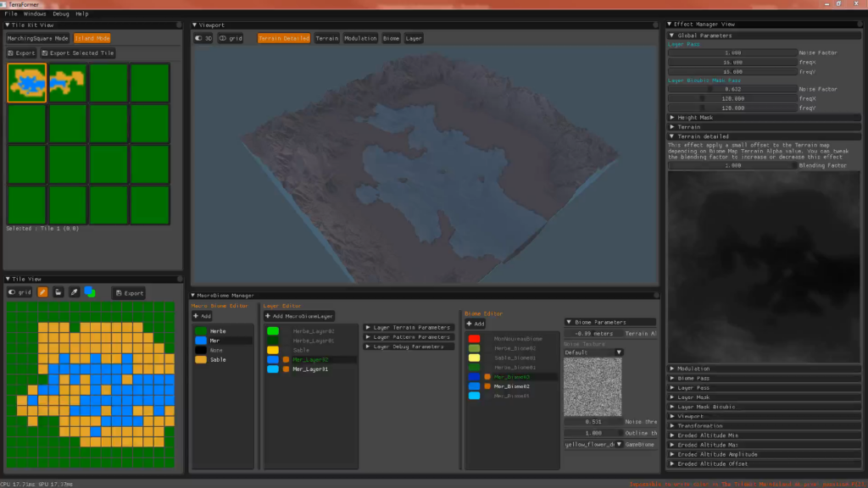Click the Export button in Tile View
This screenshot has width=868, height=488.
point(129,293)
